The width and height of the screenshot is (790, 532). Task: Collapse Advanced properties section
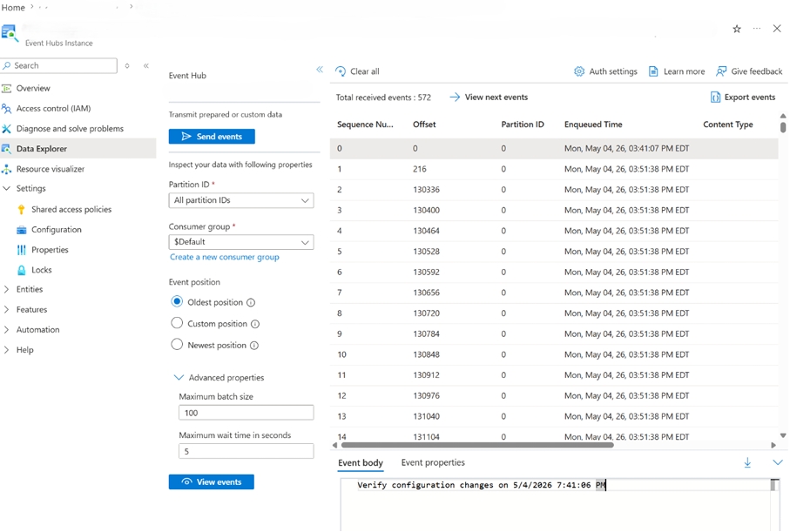179,377
